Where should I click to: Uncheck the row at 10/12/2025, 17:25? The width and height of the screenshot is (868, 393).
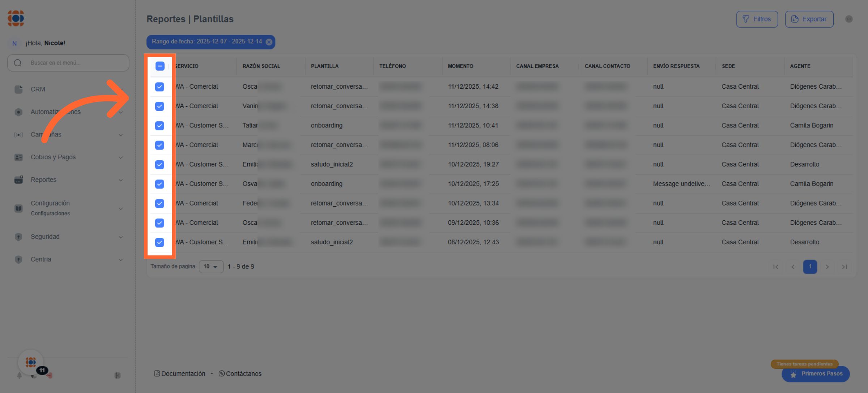(159, 184)
